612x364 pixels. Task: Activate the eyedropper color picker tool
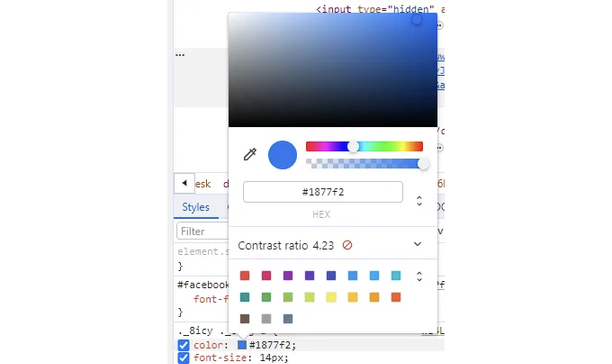tap(250, 154)
